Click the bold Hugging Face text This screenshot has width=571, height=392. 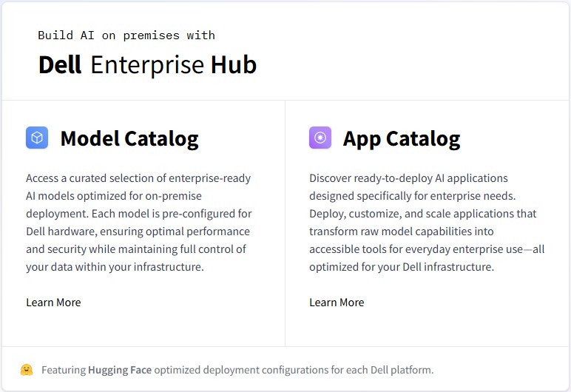(x=120, y=370)
